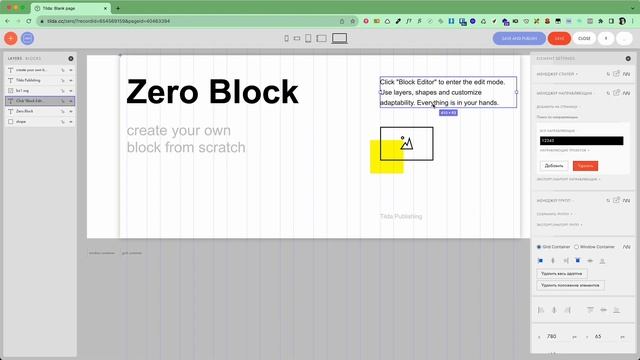Screen dimensions: 640x360
Task: Expand the Менеджер стилей section
Action: click(x=557, y=74)
